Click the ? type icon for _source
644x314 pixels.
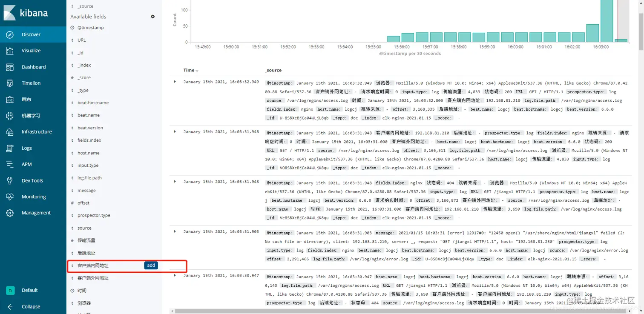click(72, 6)
